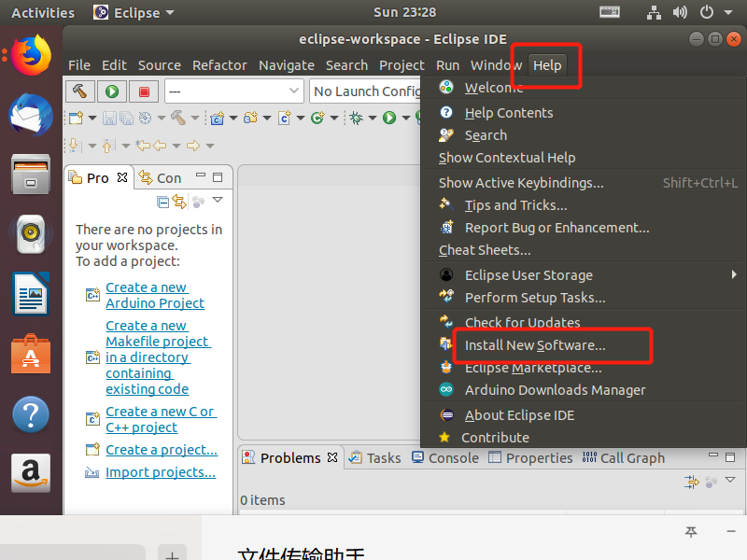Toggle Link with Editor in Project Explorer
The width and height of the screenshot is (747, 560).
click(x=179, y=202)
